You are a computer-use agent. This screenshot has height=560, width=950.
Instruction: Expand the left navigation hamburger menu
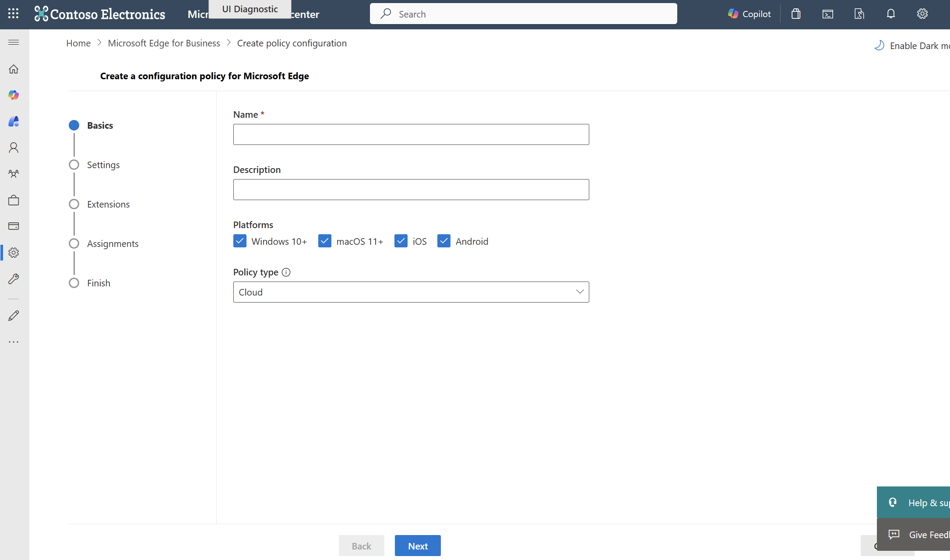click(x=14, y=42)
